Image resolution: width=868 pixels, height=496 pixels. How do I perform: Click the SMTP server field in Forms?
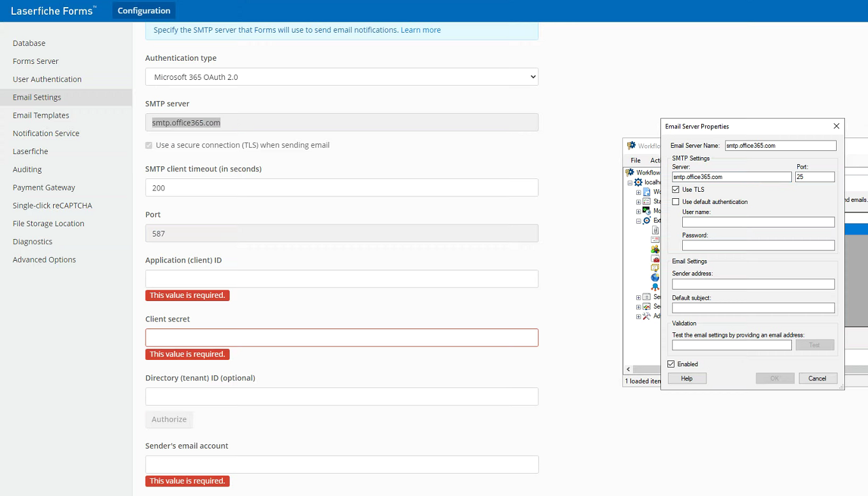tap(342, 122)
